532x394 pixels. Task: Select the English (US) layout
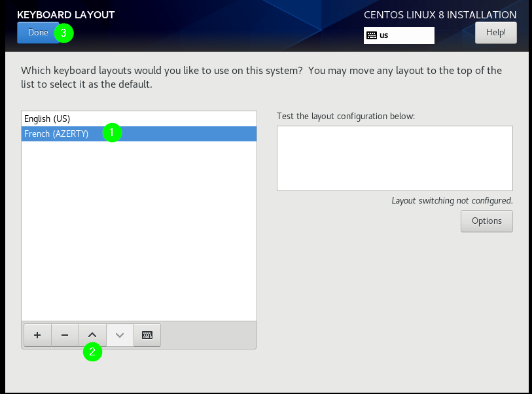tap(47, 118)
